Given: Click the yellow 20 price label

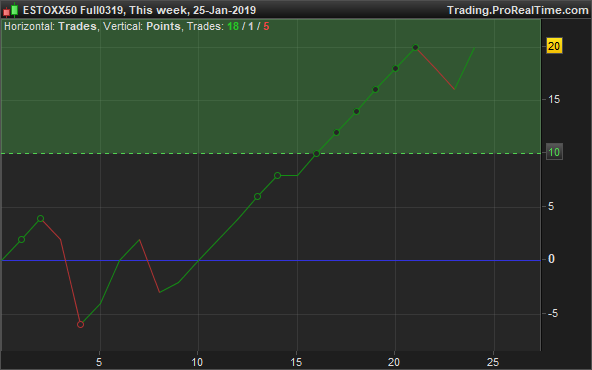Looking at the screenshot, I should pos(554,46).
